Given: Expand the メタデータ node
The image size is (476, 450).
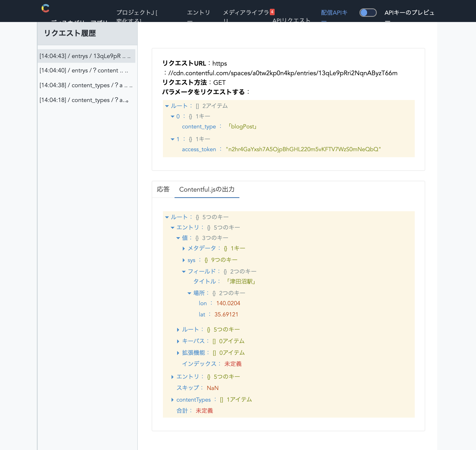Looking at the screenshot, I should coord(184,249).
